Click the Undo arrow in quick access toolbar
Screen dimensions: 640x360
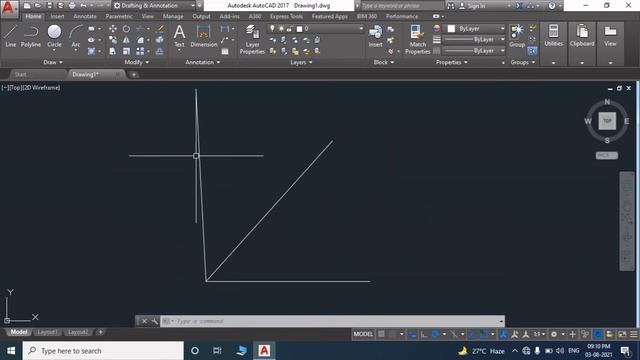click(x=83, y=6)
